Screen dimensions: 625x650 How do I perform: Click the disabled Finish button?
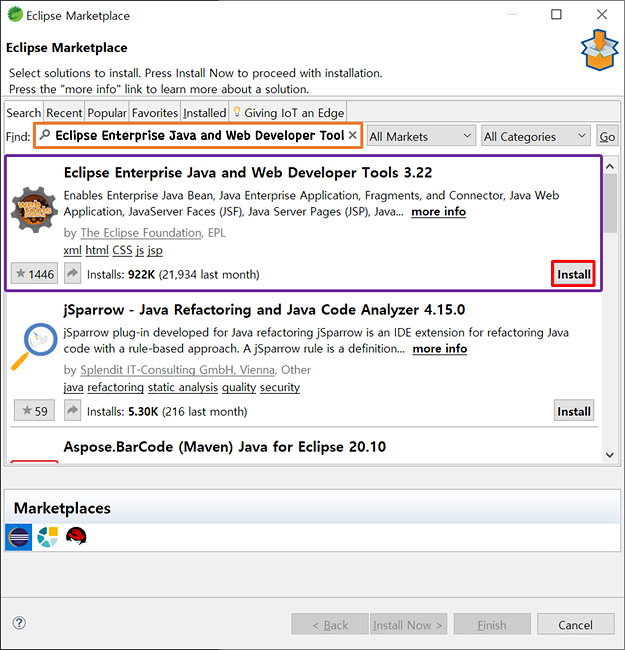click(492, 624)
